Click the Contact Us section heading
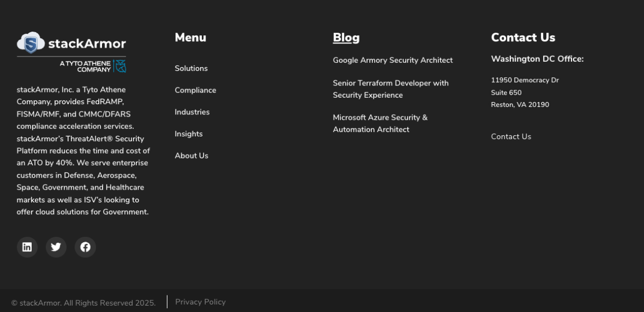 (x=523, y=38)
